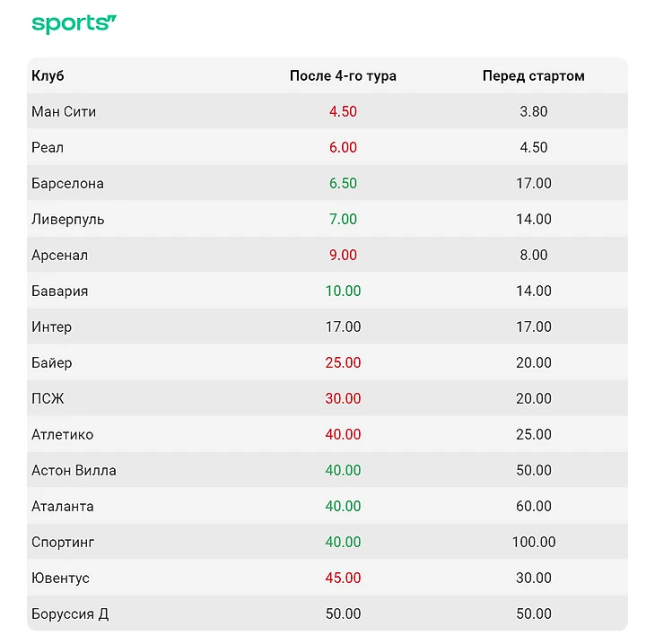Open the Ман Сити club row
The width and height of the screenshot is (655, 644).
(327, 111)
